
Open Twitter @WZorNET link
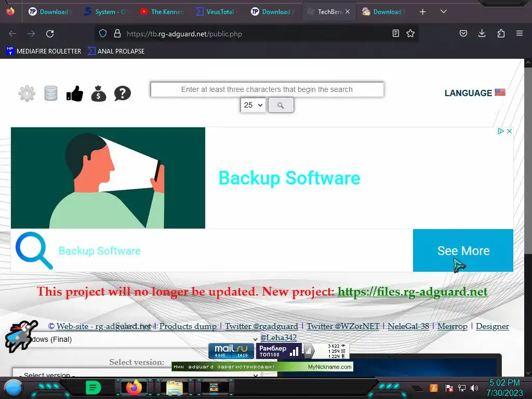[343, 326]
